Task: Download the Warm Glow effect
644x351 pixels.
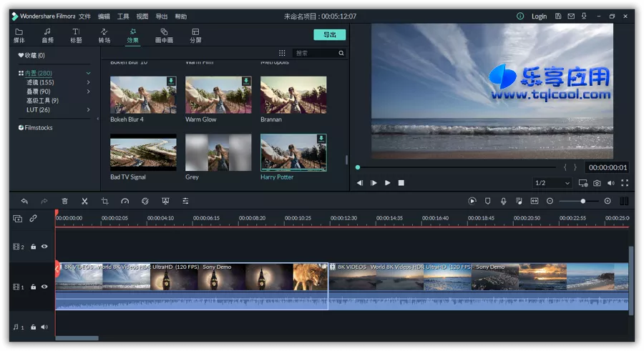Action: pyautogui.click(x=246, y=81)
